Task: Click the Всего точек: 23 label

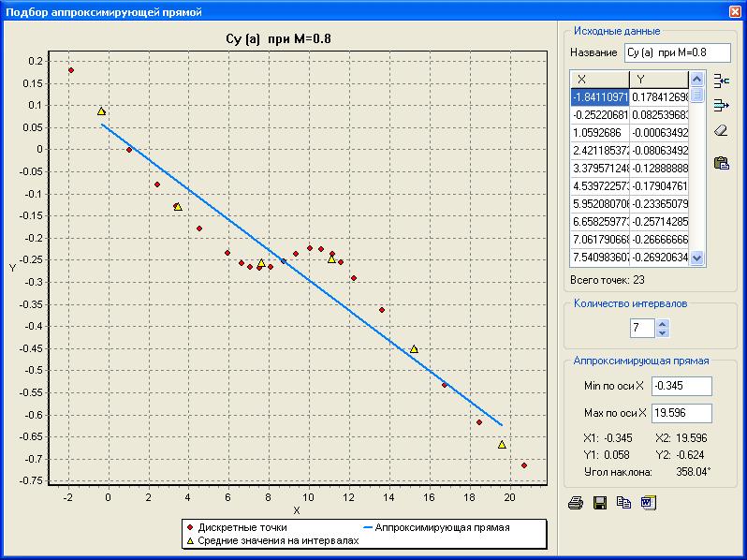Action: click(608, 280)
